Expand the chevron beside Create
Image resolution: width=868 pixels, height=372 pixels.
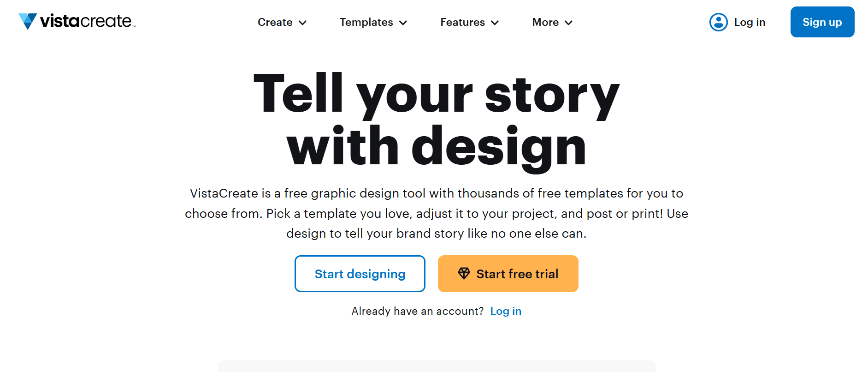(303, 23)
